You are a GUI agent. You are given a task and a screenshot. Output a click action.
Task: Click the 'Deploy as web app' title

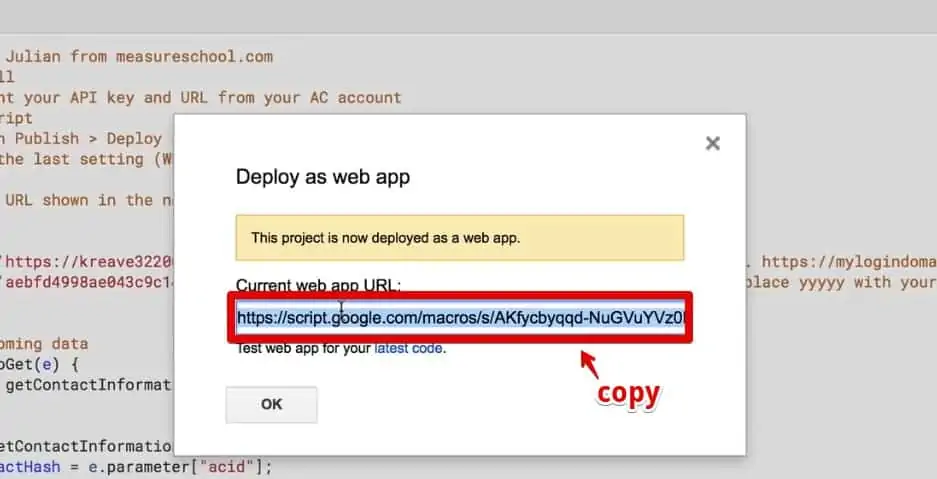pos(323,177)
